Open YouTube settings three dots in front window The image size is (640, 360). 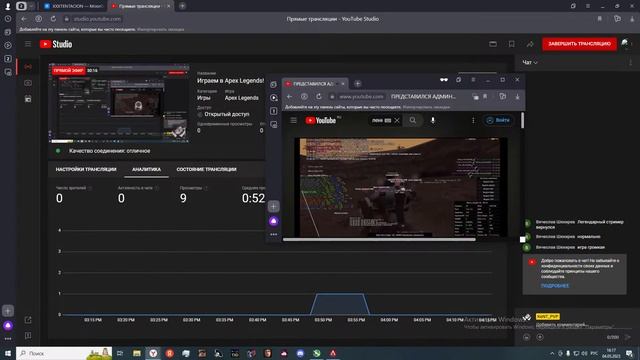pos(473,120)
